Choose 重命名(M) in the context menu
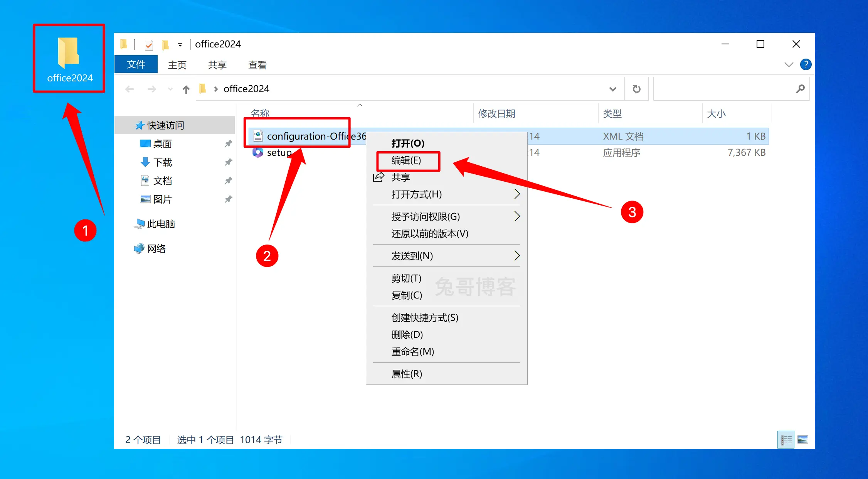Image resolution: width=868 pixels, height=479 pixels. coord(446,351)
